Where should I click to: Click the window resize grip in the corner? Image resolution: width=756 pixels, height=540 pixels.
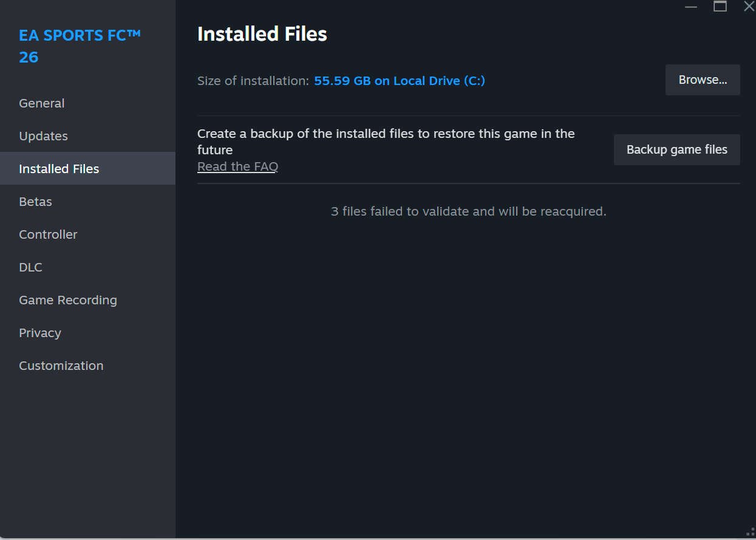pos(750,532)
